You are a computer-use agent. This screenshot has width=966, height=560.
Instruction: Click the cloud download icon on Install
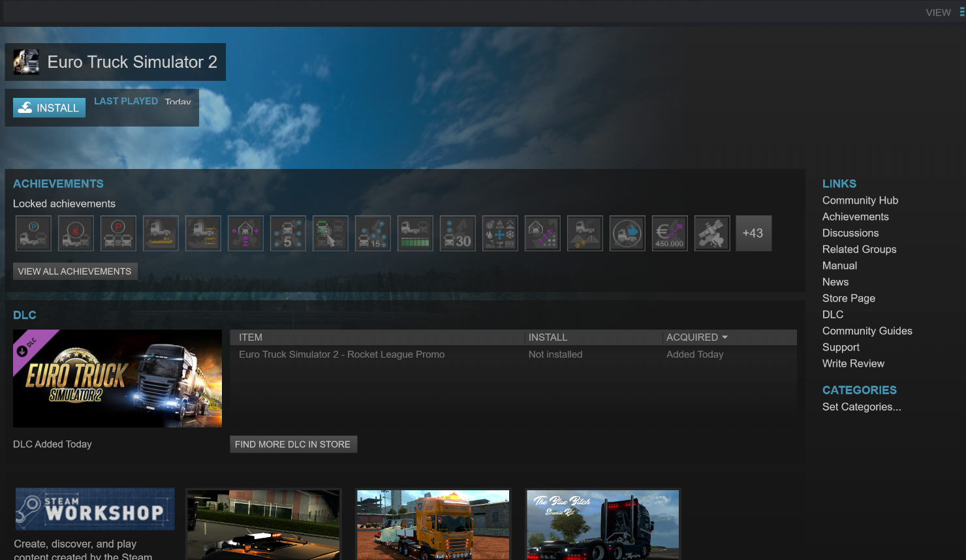pos(25,108)
